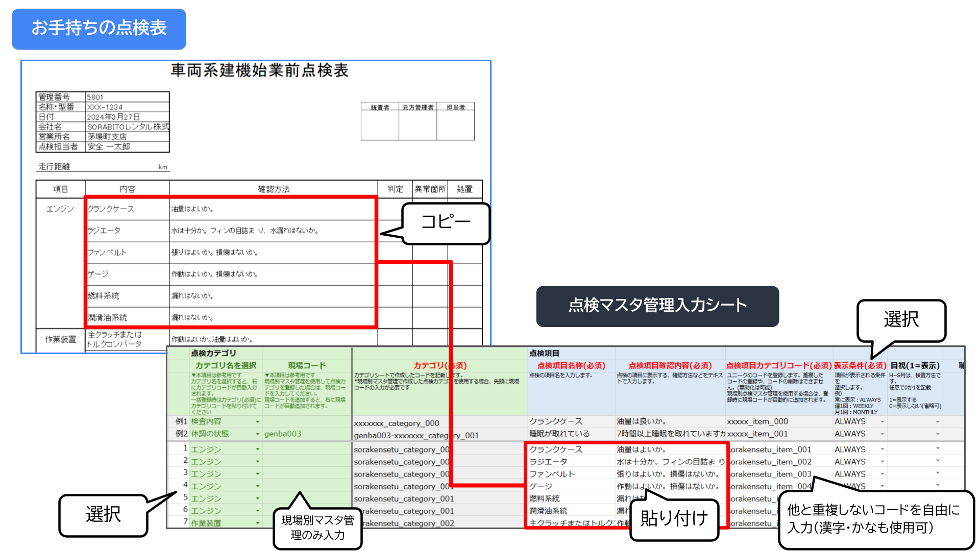Open the 目視 dropdown beside sorakensetu_item_002
Viewport: 980px width, 551px height.
(938, 461)
